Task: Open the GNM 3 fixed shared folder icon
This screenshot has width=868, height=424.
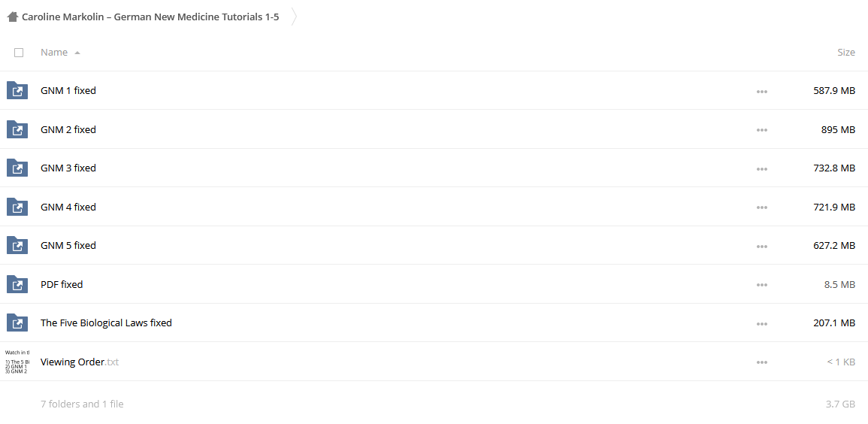Action: click(x=17, y=168)
